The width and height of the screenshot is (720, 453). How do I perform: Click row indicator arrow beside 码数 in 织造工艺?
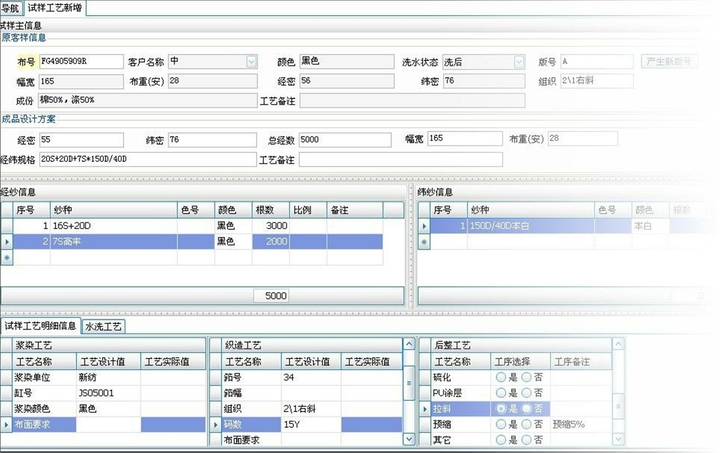[213, 425]
